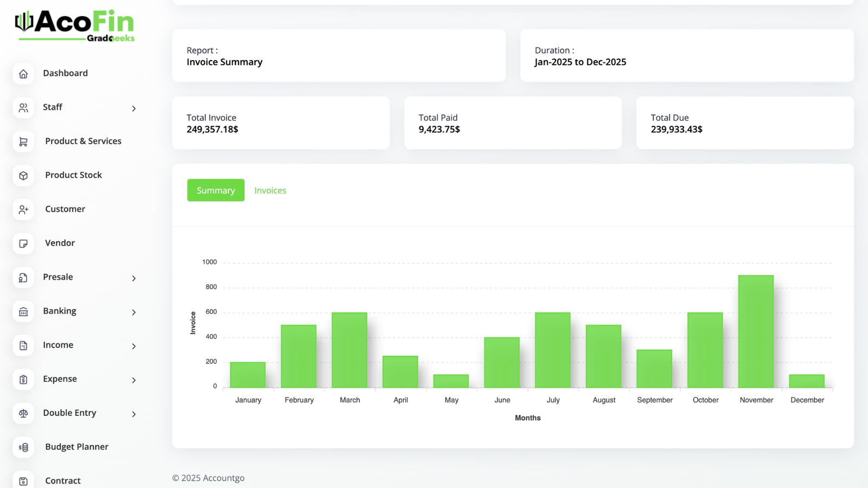This screenshot has height=488, width=868.
Task: Expand the Presale submenu arrow
Action: [133, 278]
